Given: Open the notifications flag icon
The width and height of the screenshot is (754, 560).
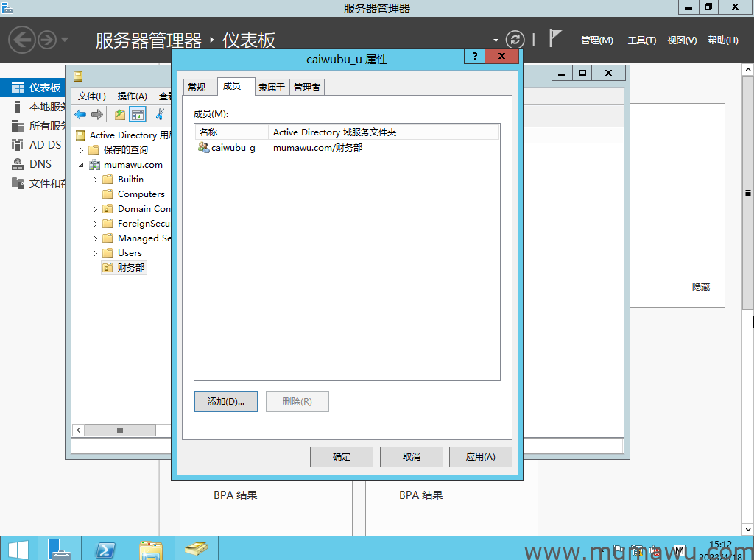Looking at the screenshot, I should (x=555, y=39).
